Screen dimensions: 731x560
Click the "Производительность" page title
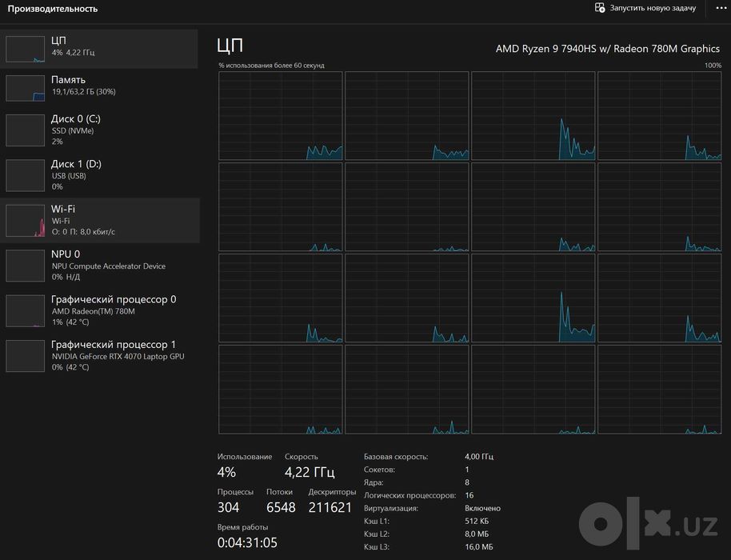coord(53,9)
